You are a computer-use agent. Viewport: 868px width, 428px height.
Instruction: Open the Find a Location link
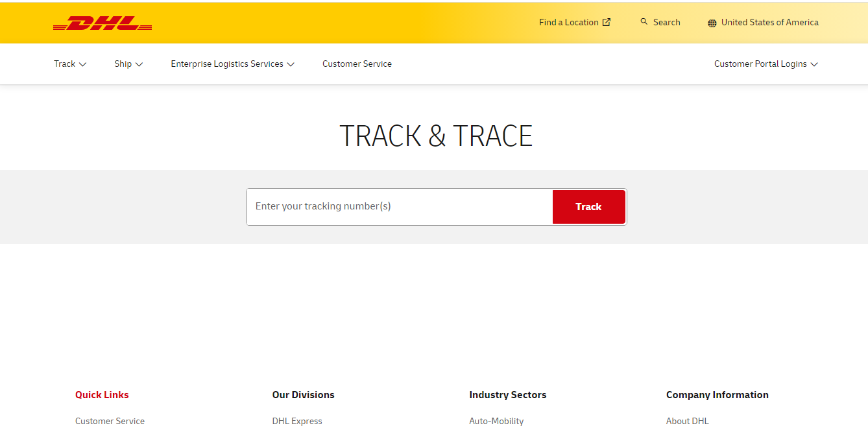tap(569, 22)
